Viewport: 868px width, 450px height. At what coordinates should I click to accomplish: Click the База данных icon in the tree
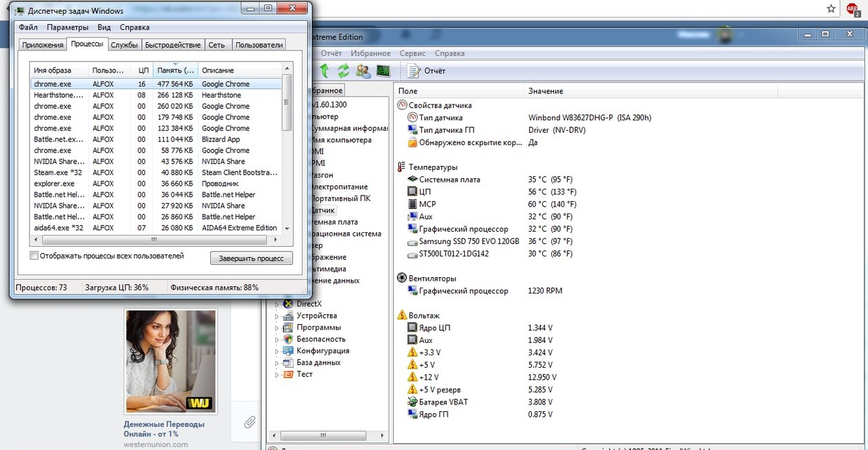[289, 363]
